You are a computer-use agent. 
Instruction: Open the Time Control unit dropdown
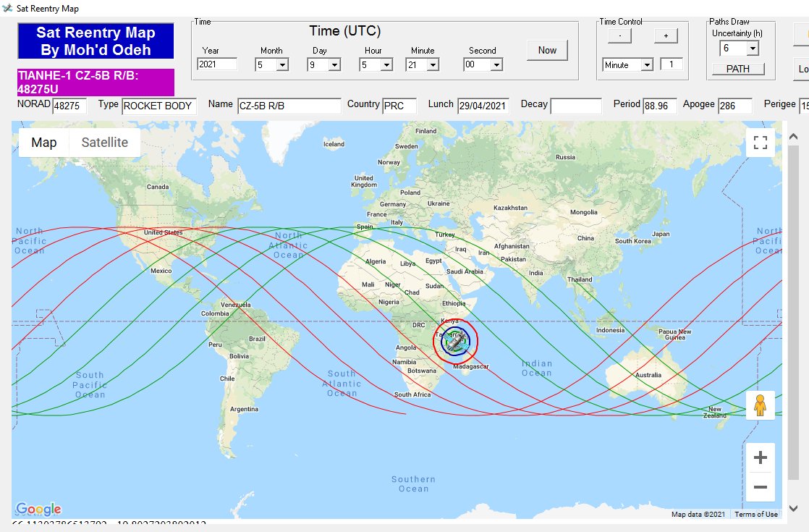coord(647,65)
